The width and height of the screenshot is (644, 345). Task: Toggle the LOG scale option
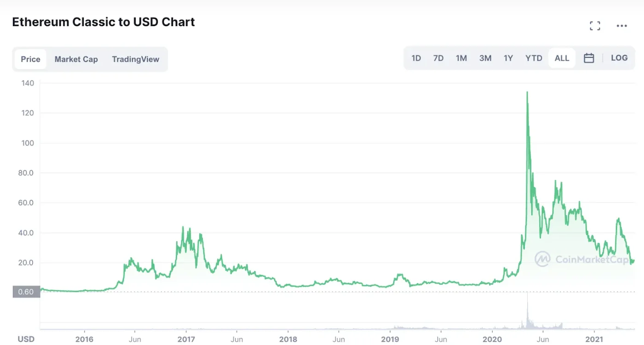[x=619, y=58]
